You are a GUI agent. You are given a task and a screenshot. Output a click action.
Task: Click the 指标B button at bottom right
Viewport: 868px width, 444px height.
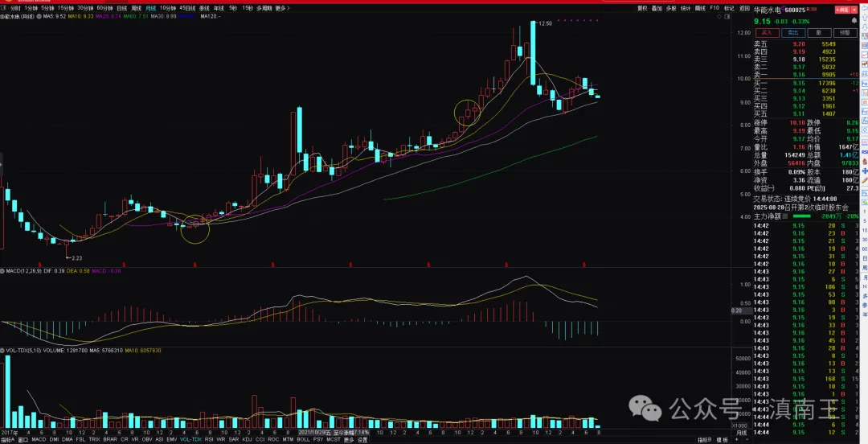pyautogui.click(x=704, y=439)
